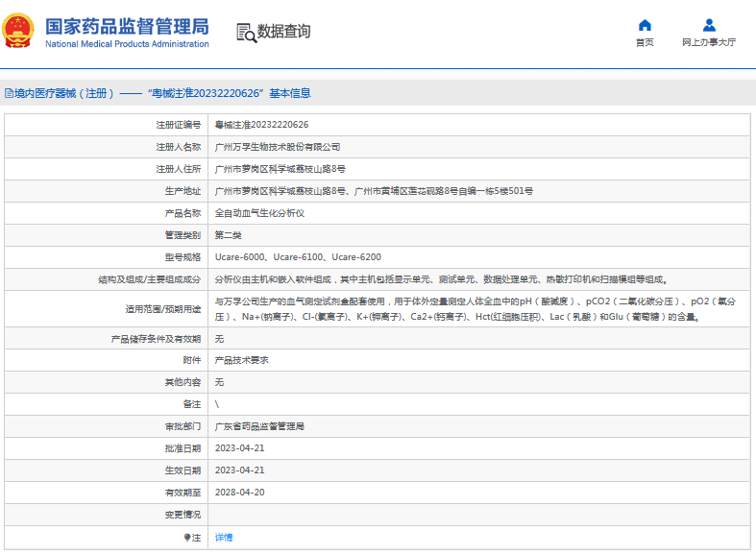Click 生效日期 value 2023-04-21
The image size is (756, 554).
pyautogui.click(x=239, y=470)
